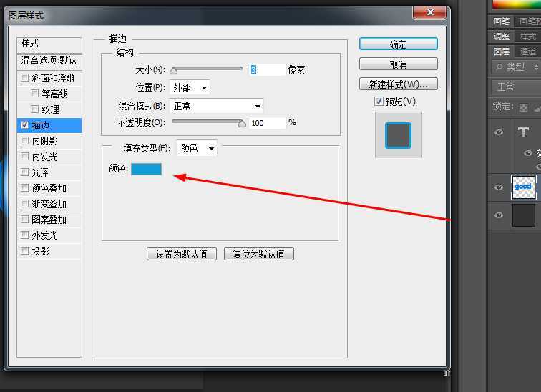Screen dimensions: 541x392
Task: Switch to the 画笔 brush tab
Action: [x=502, y=21]
